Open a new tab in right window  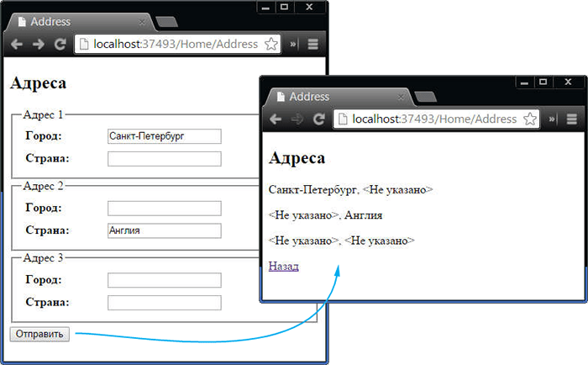(x=426, y=97)
